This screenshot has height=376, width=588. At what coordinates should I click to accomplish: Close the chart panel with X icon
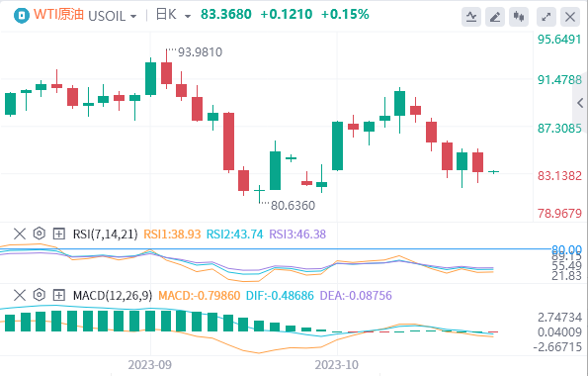click(570, 17)
